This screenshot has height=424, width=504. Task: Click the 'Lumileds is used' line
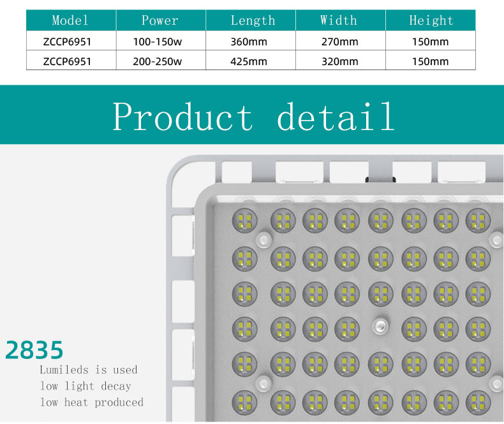89,370
